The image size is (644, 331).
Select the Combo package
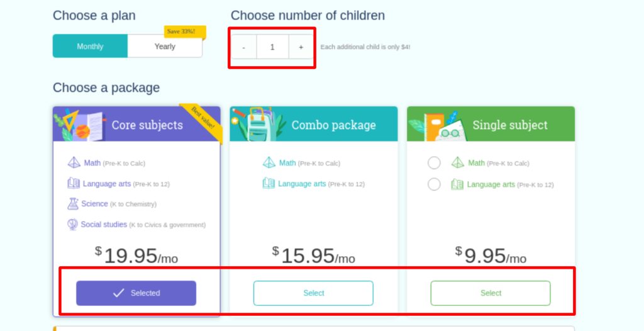[x=313, y=293]
